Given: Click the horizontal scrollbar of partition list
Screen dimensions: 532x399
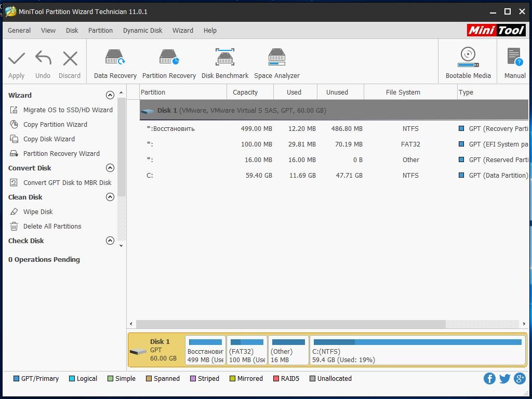Looking at the screenshot, I should [x=291, y=324].
